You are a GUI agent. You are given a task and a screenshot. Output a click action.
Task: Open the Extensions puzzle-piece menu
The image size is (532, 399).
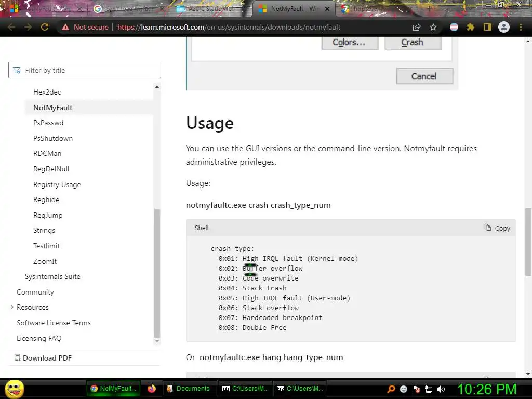pos(471,27)
